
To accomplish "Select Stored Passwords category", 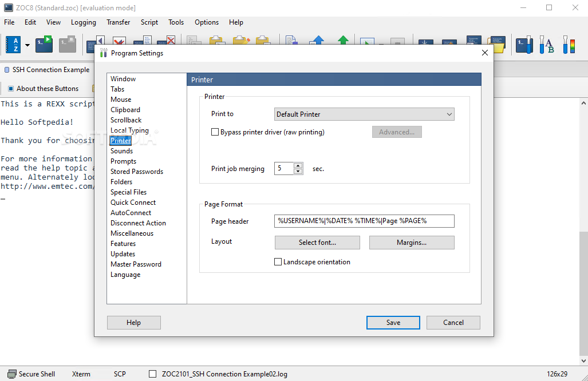I will (x=137, y=172).
